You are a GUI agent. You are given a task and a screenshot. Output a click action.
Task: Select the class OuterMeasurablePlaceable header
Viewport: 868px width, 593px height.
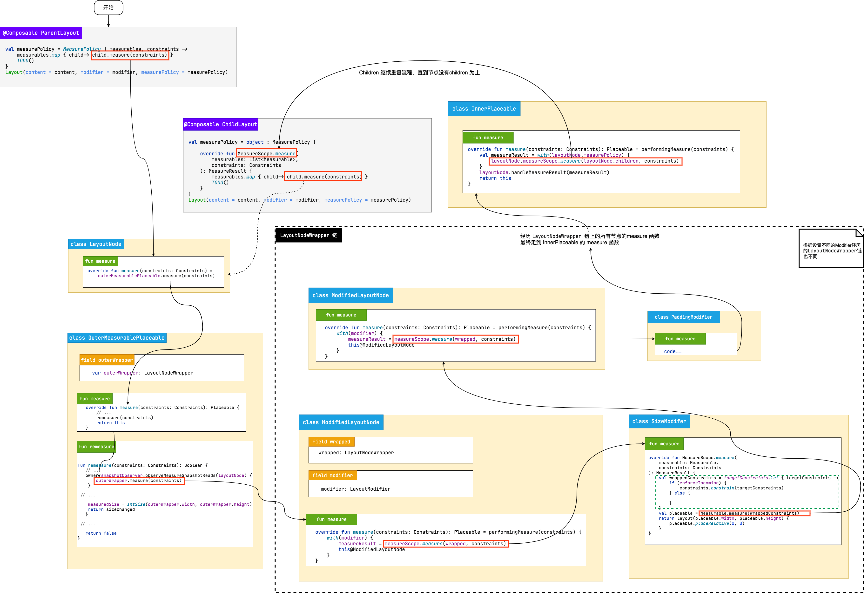(x=116, y=338)
